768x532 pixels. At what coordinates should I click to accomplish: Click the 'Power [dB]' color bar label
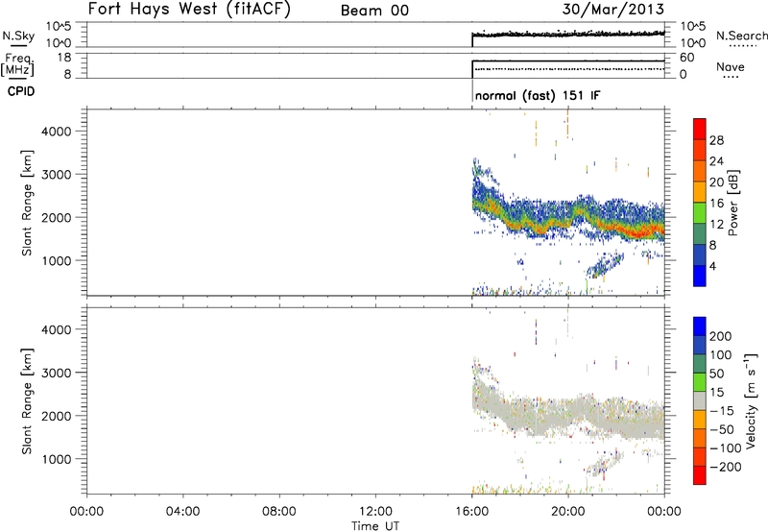(x=732, y=203)
